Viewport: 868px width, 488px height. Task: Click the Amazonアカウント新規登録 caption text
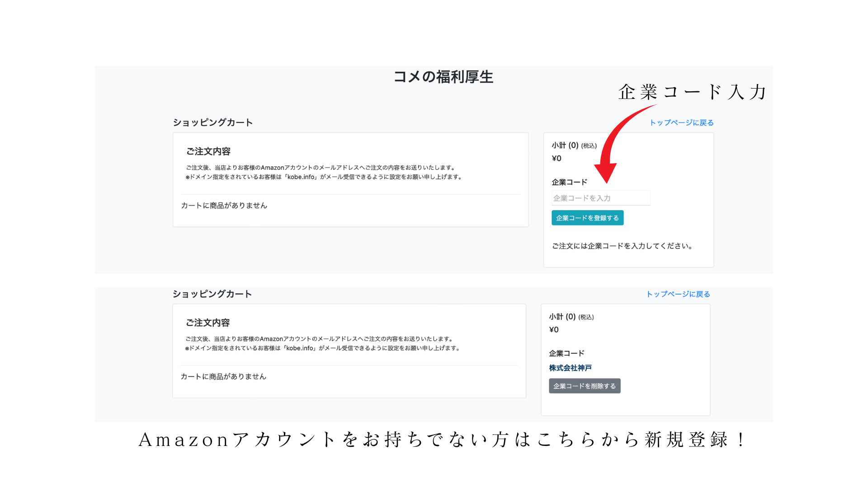tap(442, 440)
